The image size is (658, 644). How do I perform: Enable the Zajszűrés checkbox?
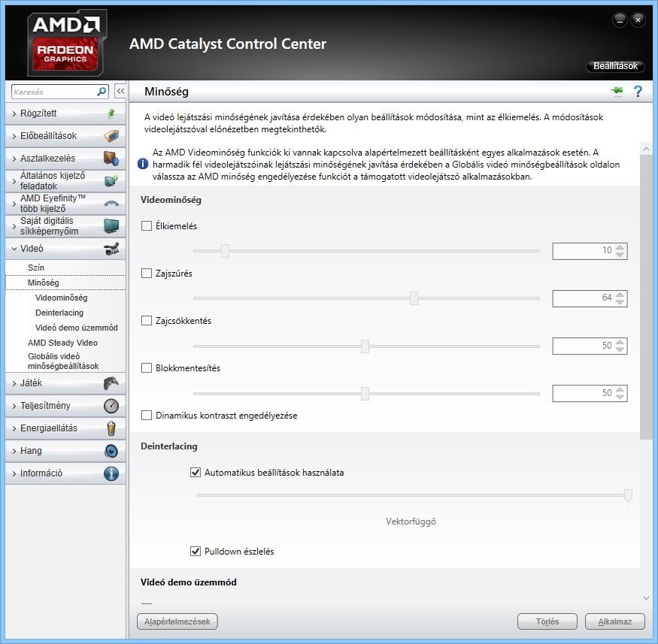click(147, 274)
